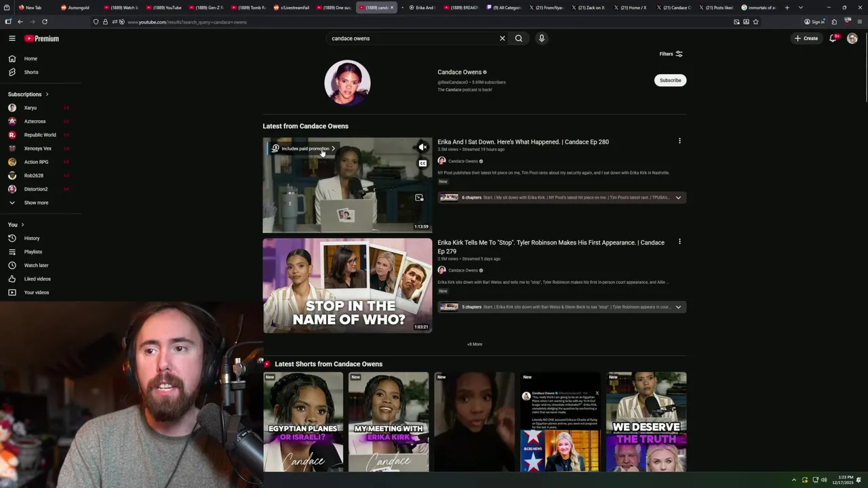
Task: Click the system tray volume icon
Action: pos(824,480)
